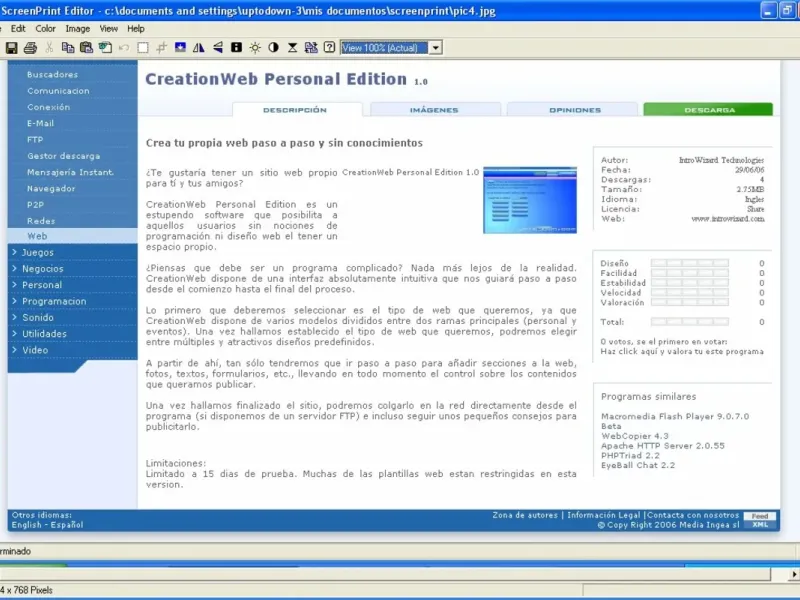Viewport: 800px width, 600px height.
Task: Select Gestor descarga in the sidebar
Action: click(63, 156)
